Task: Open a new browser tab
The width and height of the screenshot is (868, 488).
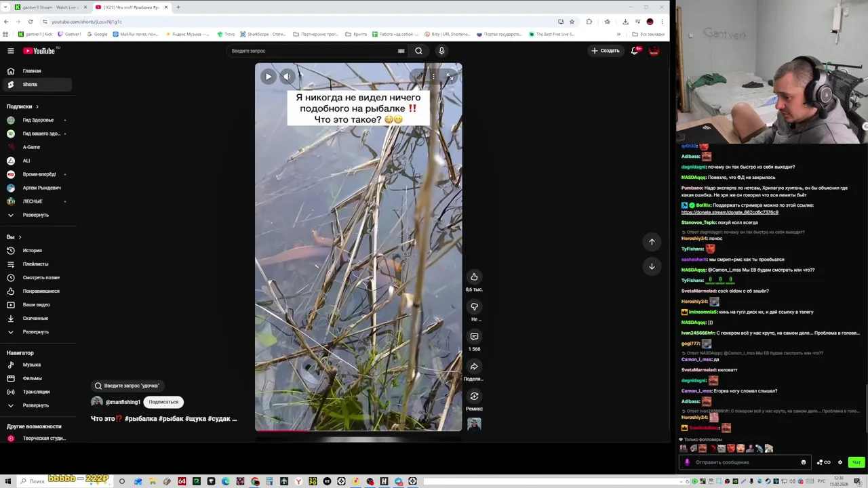Action: 178,7
